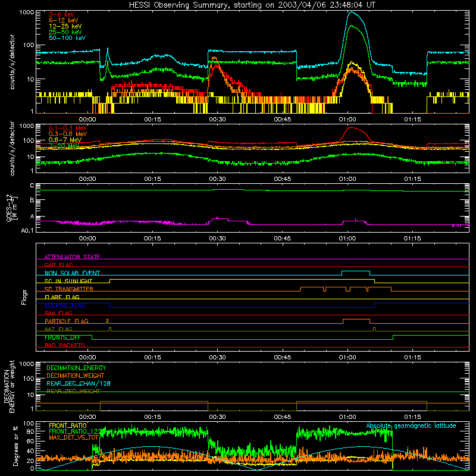Click the 'B' flux-class tick label on GOES axis

click(32, 201)
